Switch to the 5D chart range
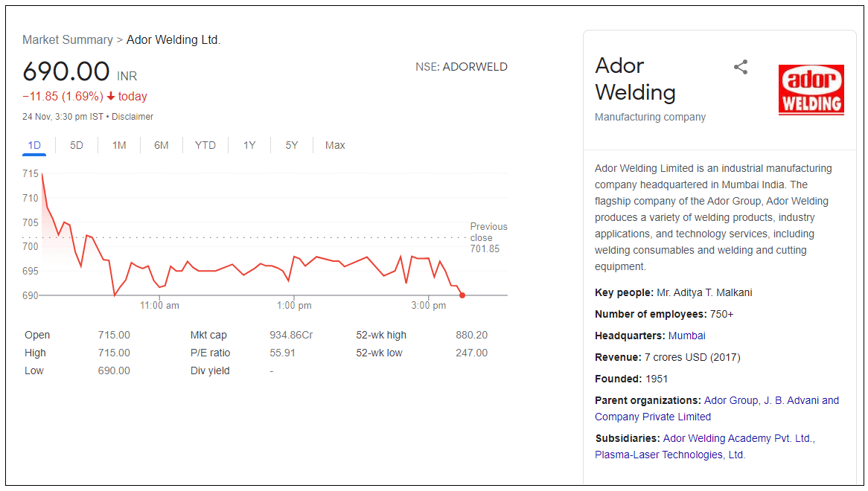Image resolution: width=868 pixels, height=491 pixels. (77, 145)
